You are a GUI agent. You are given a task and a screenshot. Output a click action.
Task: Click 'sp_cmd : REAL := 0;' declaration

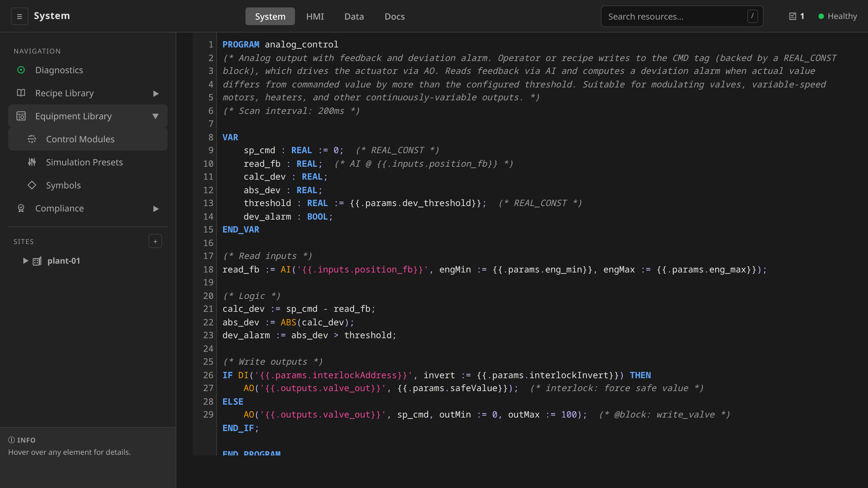(294, 150)
